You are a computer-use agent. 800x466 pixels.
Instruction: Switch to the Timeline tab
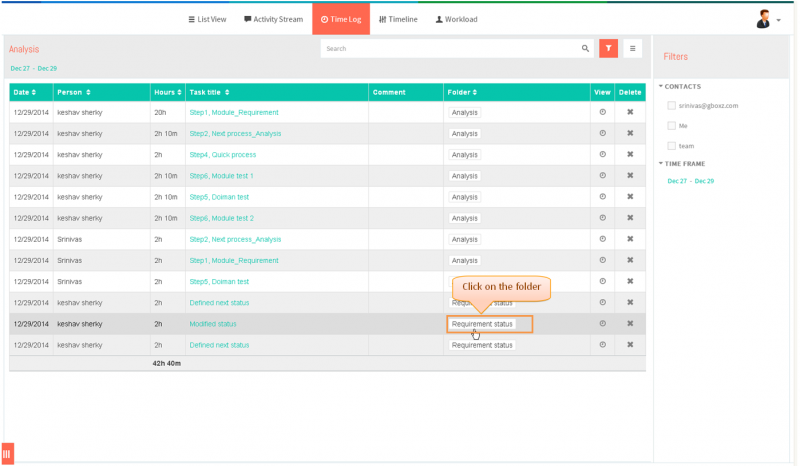(x=398, y=19)
